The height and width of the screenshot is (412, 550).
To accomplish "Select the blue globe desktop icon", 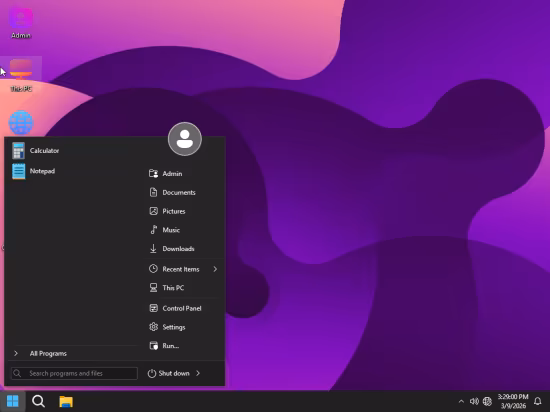I will pos(21,122).
